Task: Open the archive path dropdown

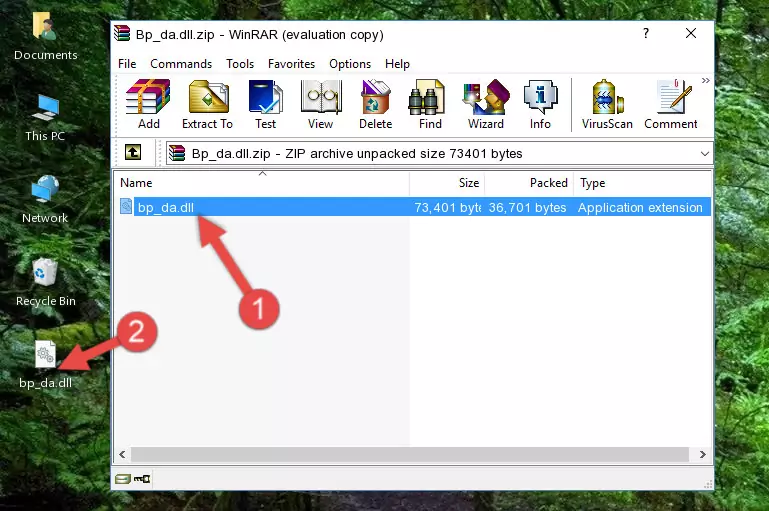Action: [705, 153]
